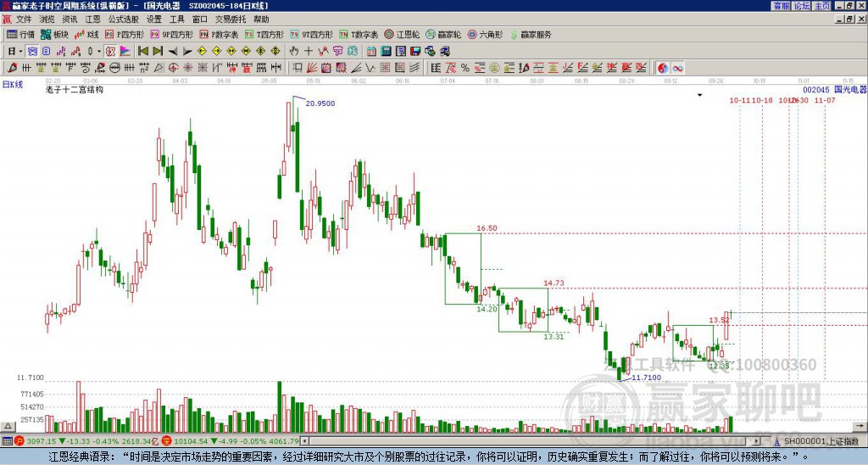Click the red target circle tool
This screenshot has width=868, height=465.
point(173,68)
